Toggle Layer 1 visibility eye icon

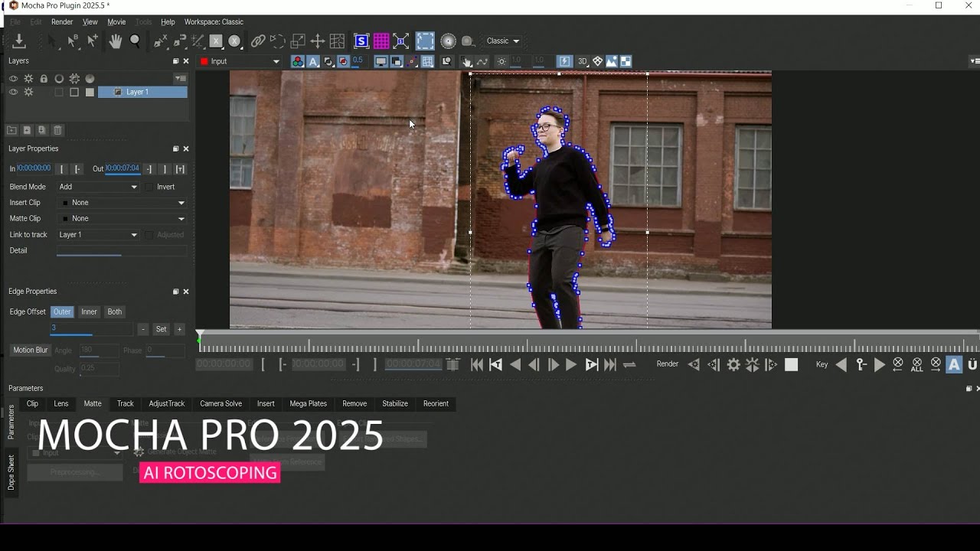(13, 93)
